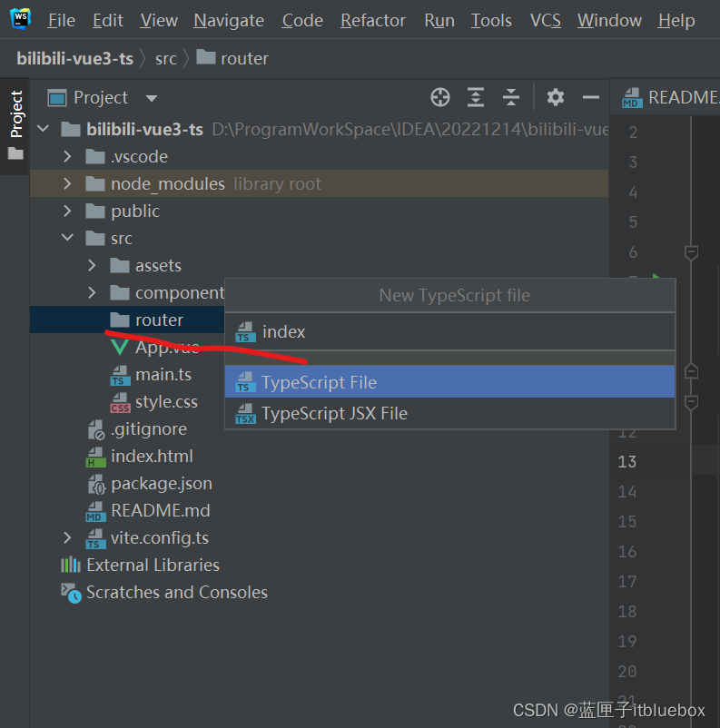This screenshot has height=728, width=720.
Task: Click TS icon of vite.config.ts
Action: point(96,538)
